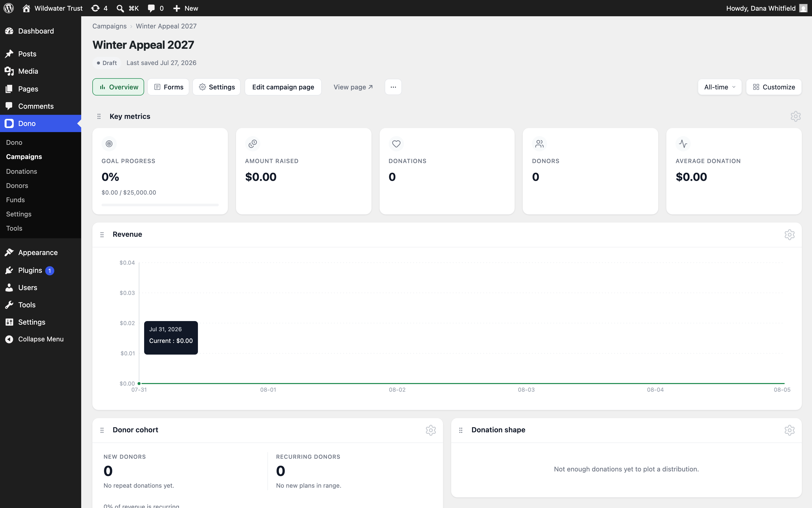
Task: Click the Average Donation pulse icon
Action: click(683, 144)
